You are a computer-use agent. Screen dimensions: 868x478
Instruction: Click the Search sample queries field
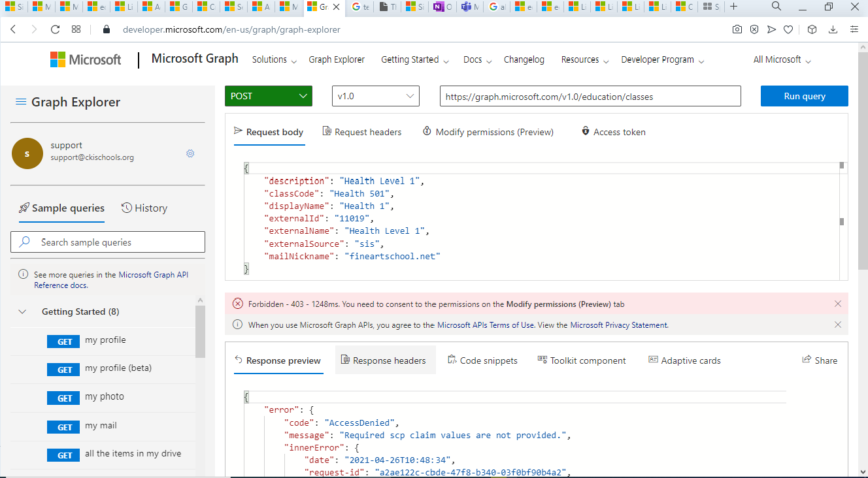click(x=108, y=242)
